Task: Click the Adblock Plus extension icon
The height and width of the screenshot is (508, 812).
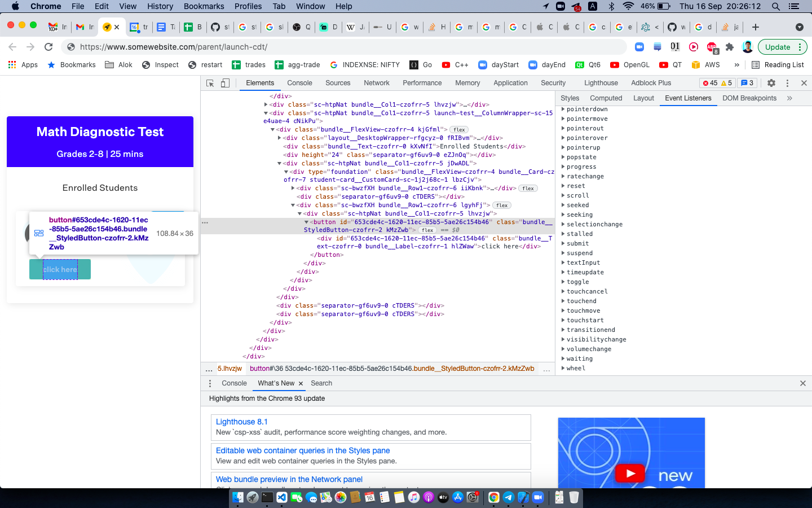Action: coord(712,47)
